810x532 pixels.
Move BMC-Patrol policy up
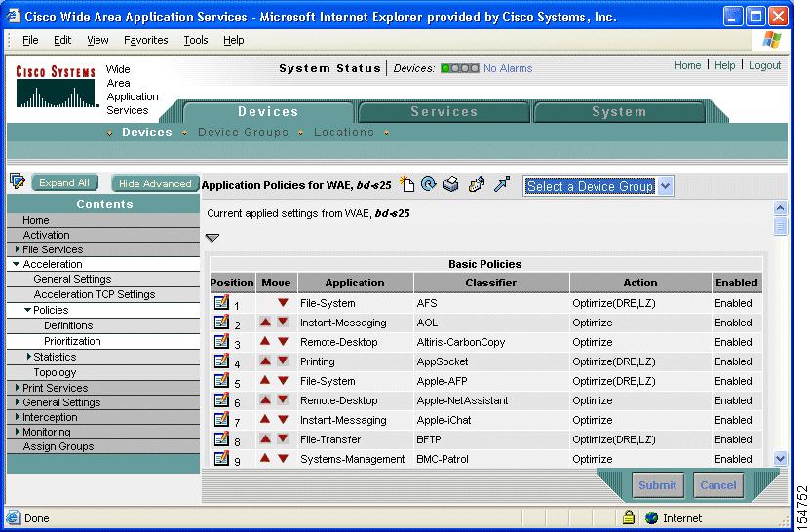click(x=265, y=458)
